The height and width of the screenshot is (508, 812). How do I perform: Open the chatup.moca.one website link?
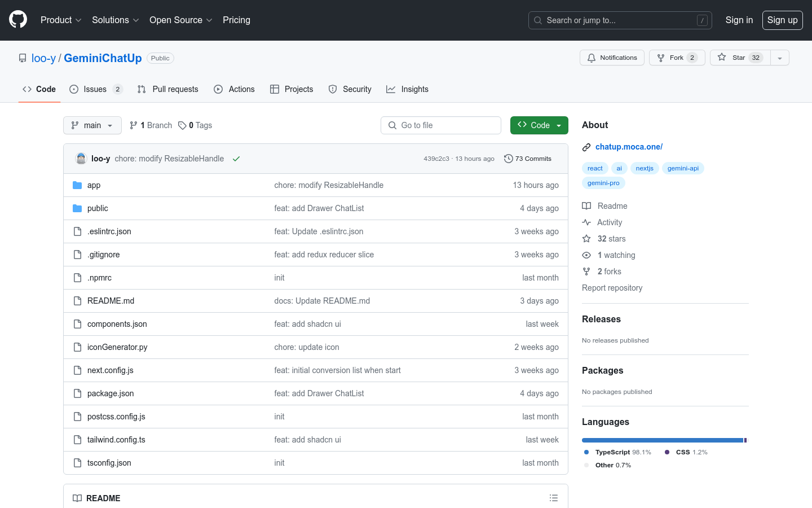click(629, 147)
